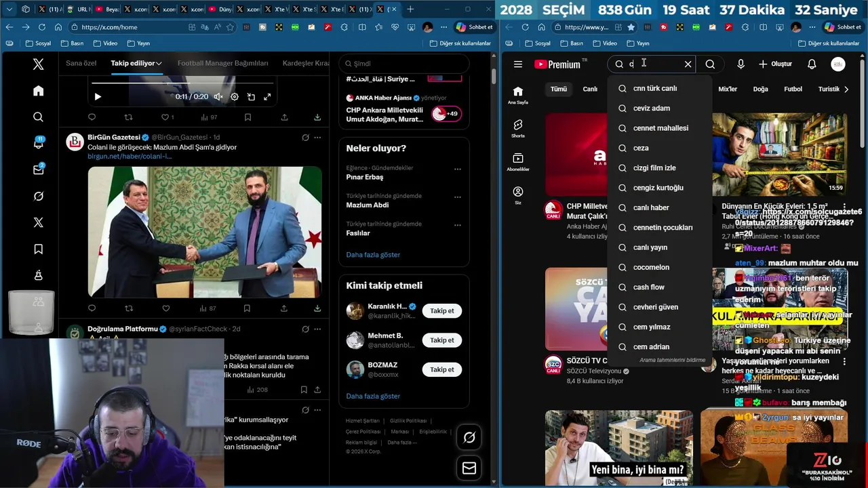This screenshot has height=488, width=868.
Task: Open YouTube Abonelikler in sidebar
Action: click(x=518, y=162)
